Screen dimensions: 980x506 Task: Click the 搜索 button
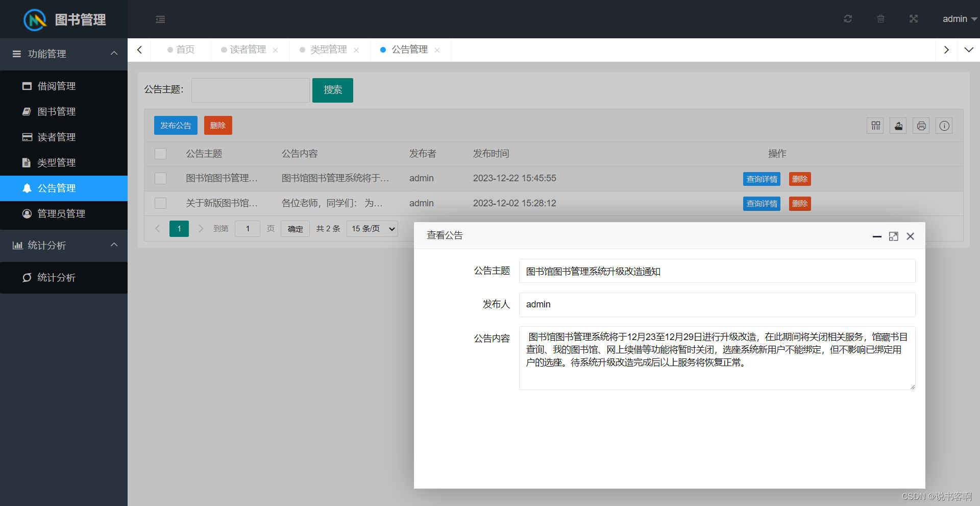point(333,90)
